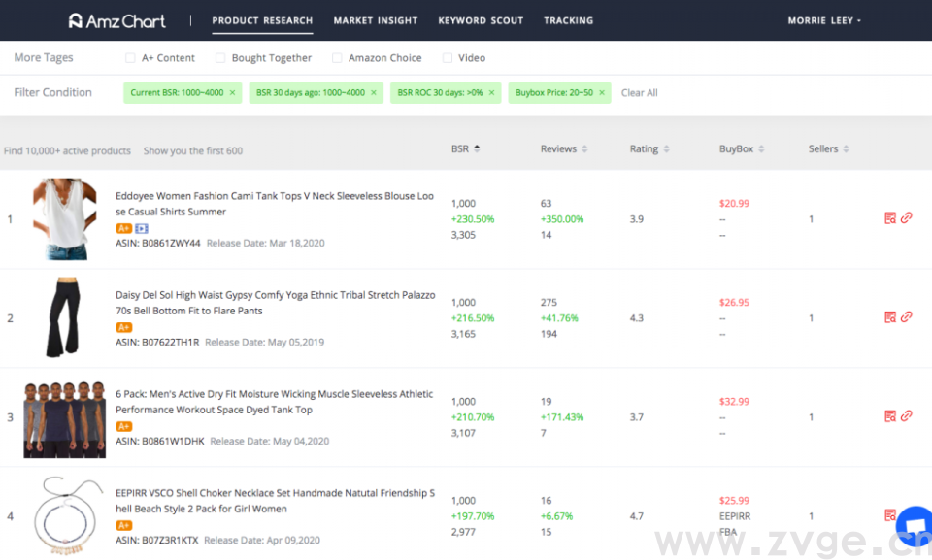Image resolution: width=932 pixels, height=560 pixels.
Task: Sort products by Reviews column
Action: pos(563,149)
